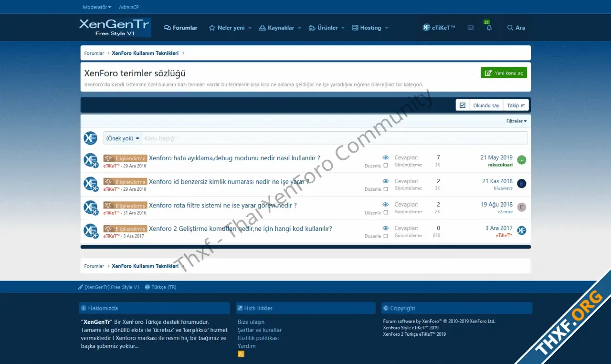The image size is (611, 364).
Task: Open the Neler yeni navigation tab
Action: (x=227, y=28)
